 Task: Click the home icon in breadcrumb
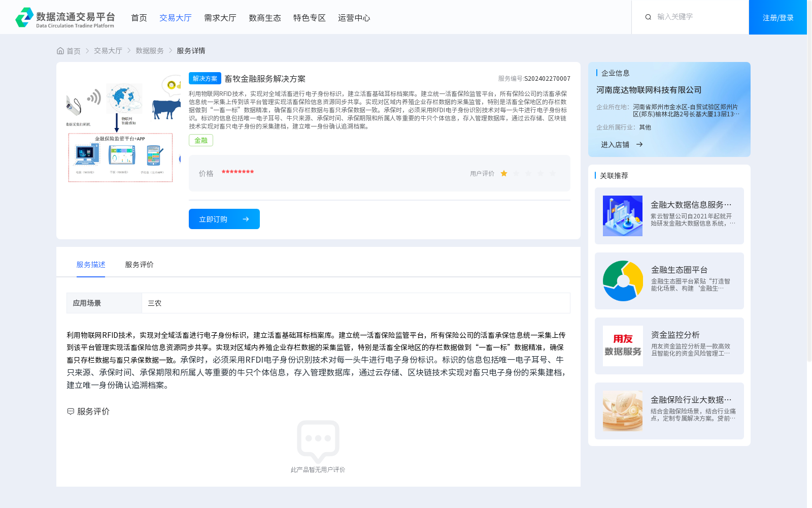click(x=60, y=51)
